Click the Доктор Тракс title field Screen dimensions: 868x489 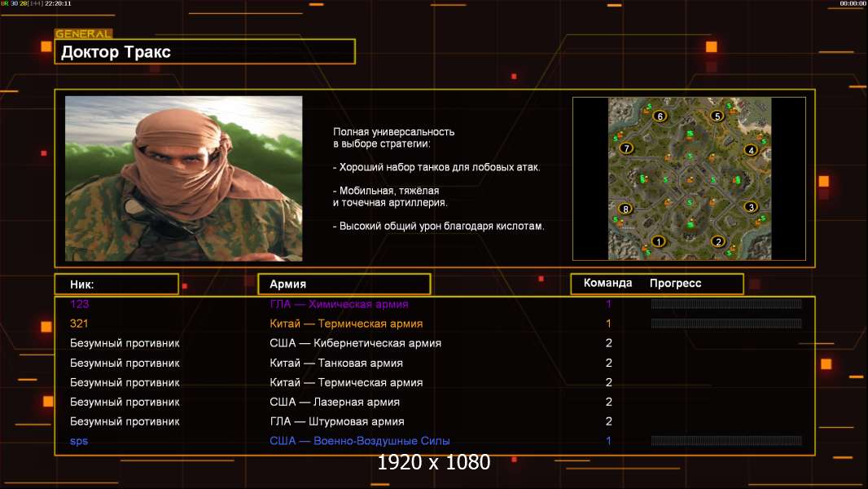(205, 52)
